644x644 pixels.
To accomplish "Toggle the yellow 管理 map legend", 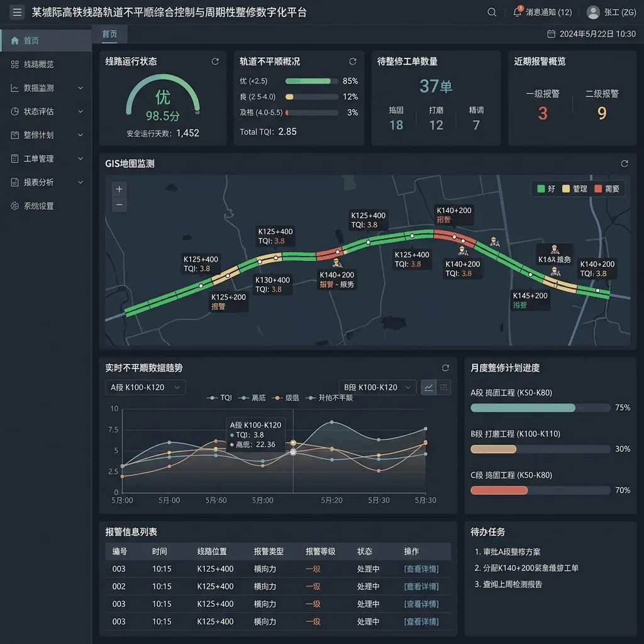I will (x=575, y=189).
